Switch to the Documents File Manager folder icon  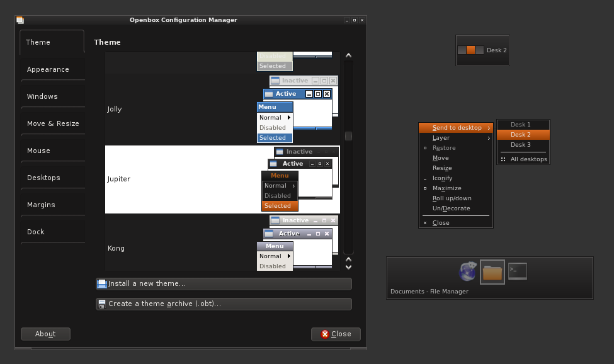pyautogui.click(x=492, y=272)
